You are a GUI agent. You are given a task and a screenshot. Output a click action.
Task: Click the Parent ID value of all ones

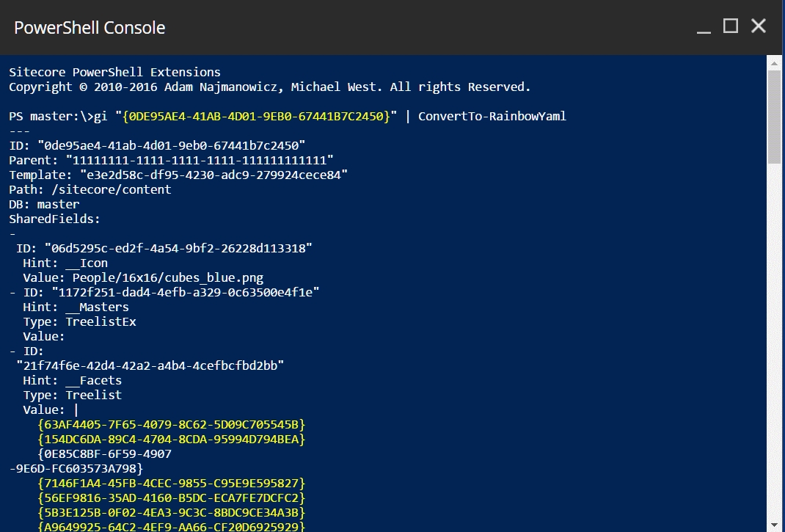click(200, 160)
